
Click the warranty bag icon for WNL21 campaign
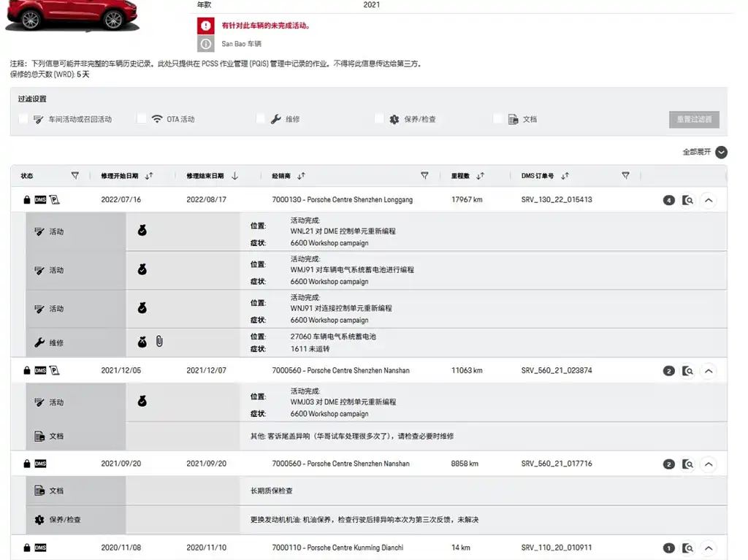(x=142, y=231)
